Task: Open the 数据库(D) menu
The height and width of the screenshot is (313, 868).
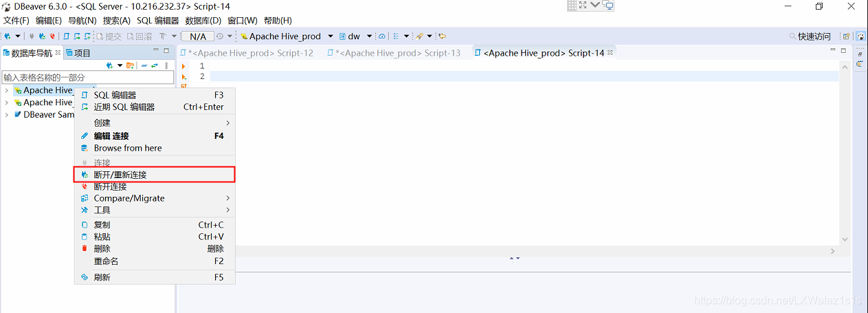Action: [x=203, y=21]
